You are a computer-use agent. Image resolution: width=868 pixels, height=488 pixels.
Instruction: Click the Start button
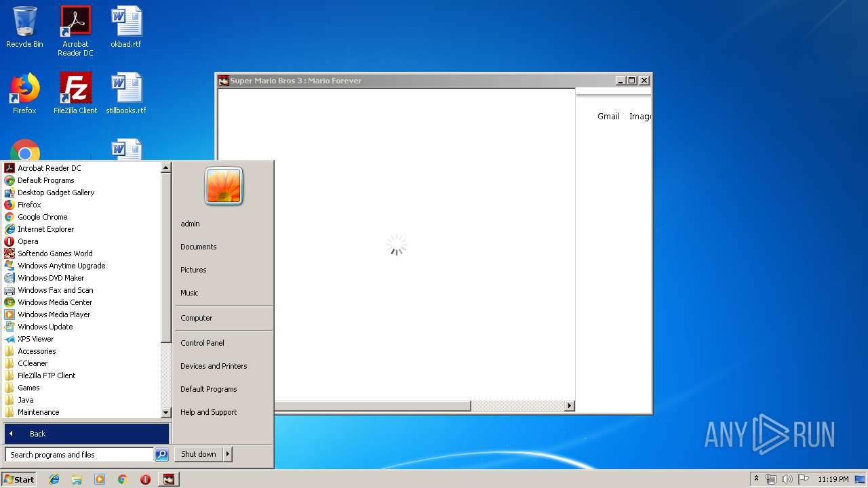[x=18, y=479]
